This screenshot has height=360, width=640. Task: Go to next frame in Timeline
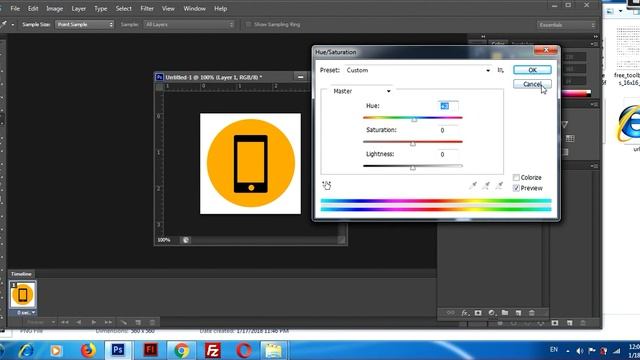pos(108,322)
